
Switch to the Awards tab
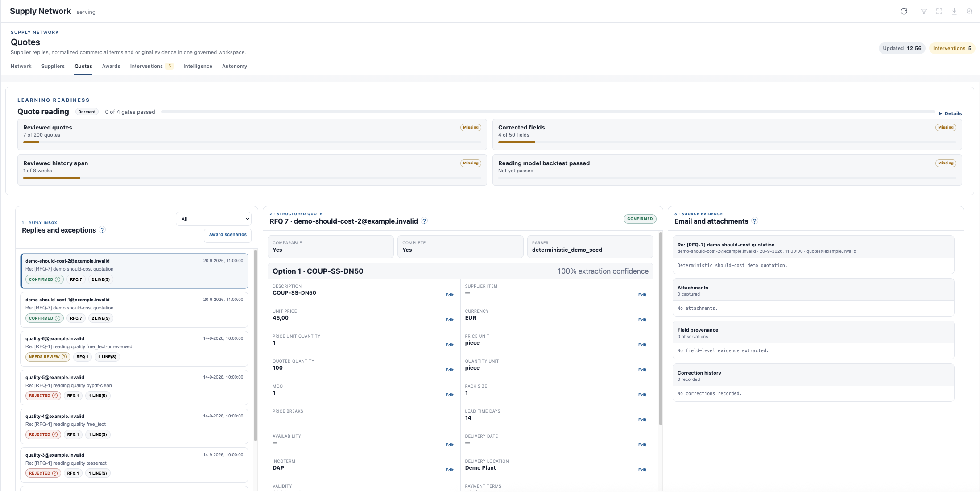click(x=111, y=66)
